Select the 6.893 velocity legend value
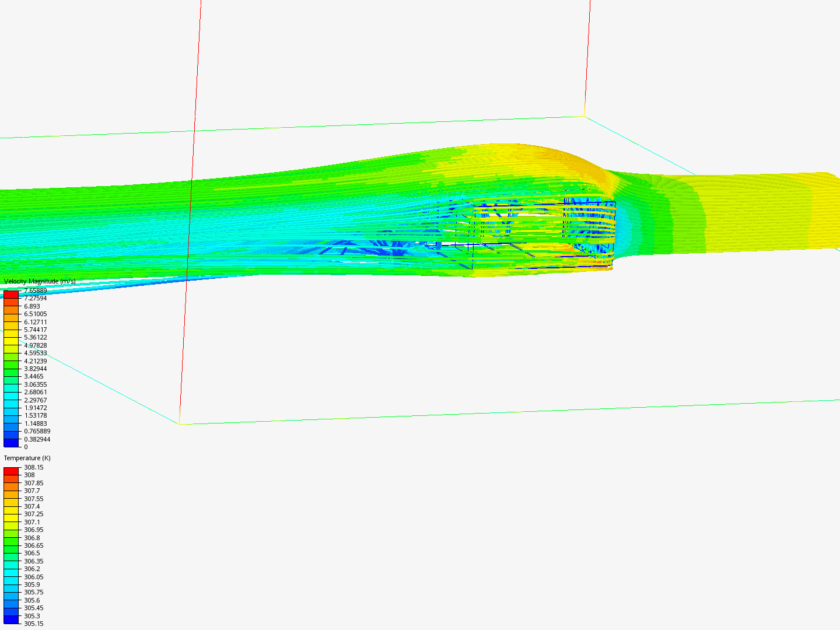 (x=32, y=306)
